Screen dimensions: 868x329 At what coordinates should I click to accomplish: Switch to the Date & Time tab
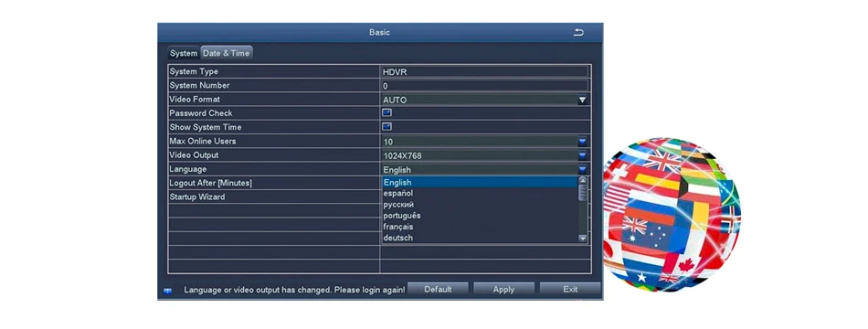[226, 53]
